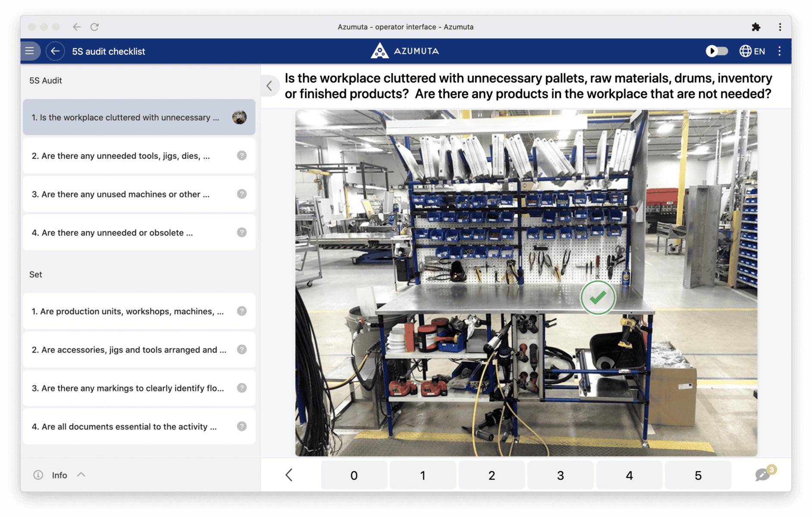Click the back arrow next to the checklist title
Viewport: 812px width, 517px height.
pyautogui.click(x=55, y=51)
